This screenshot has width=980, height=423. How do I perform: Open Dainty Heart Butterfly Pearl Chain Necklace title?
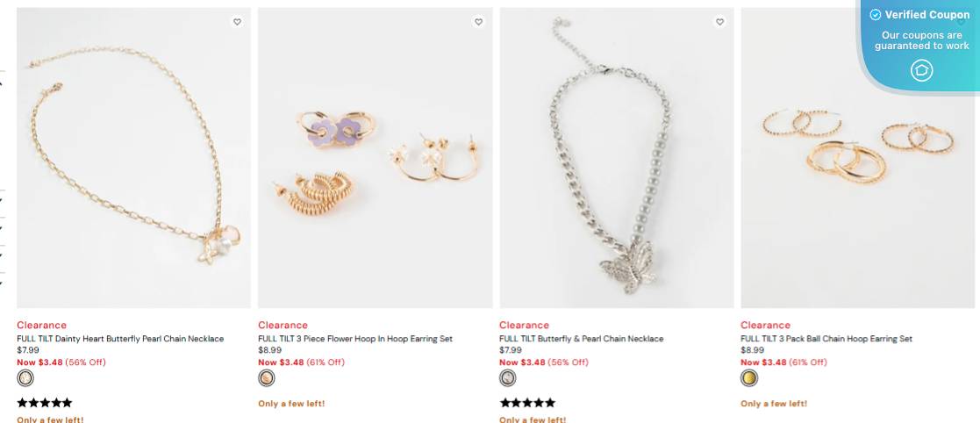point(120,339)
